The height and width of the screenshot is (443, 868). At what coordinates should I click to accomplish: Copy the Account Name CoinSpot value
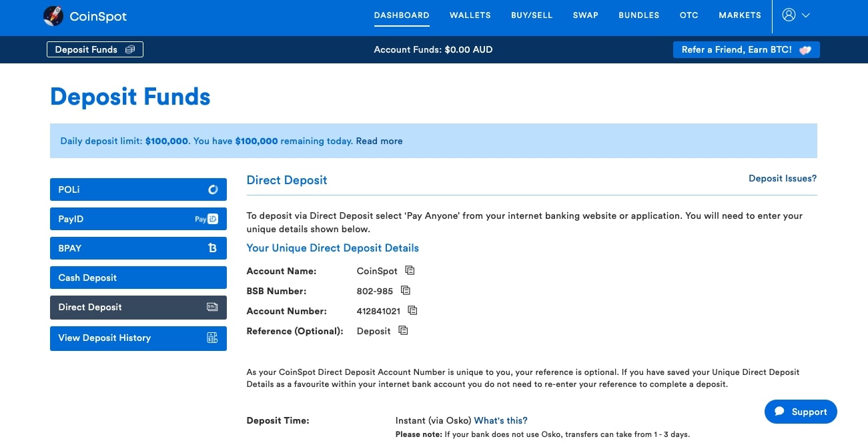pos(410,270)
